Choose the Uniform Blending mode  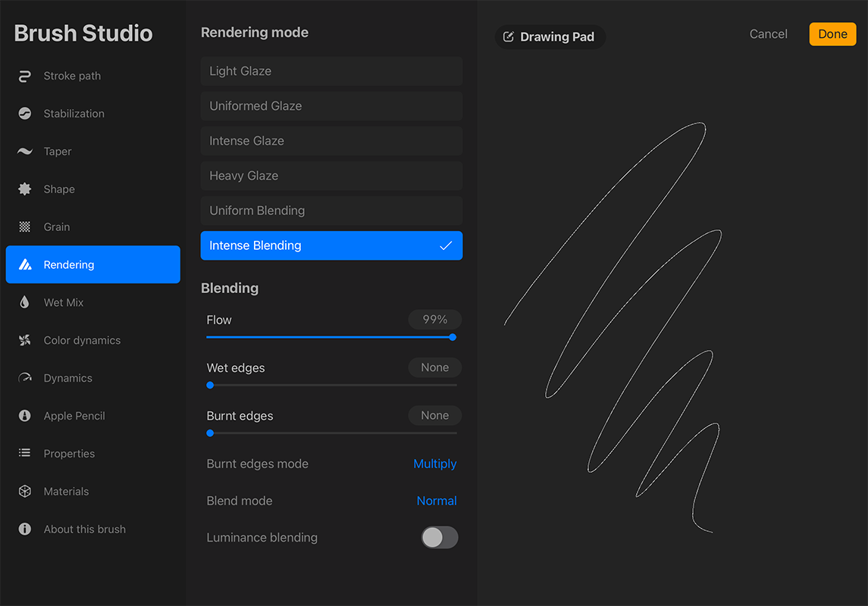[331, 211]
